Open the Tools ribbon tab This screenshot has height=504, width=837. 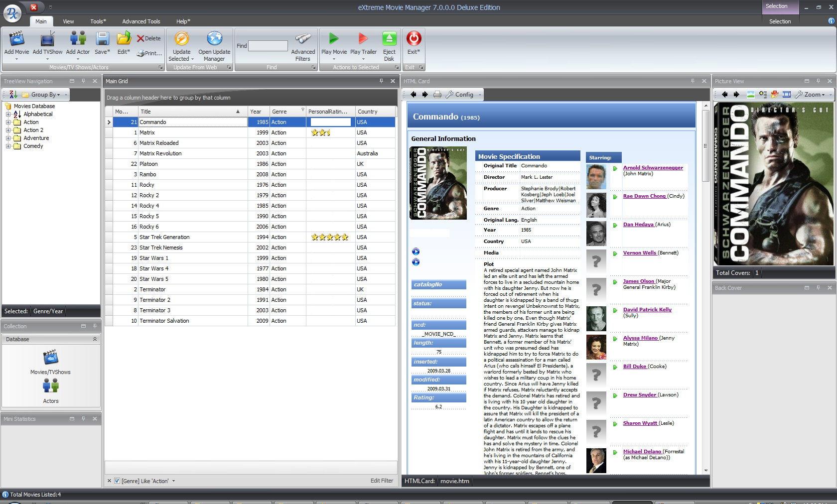(98, 21)
